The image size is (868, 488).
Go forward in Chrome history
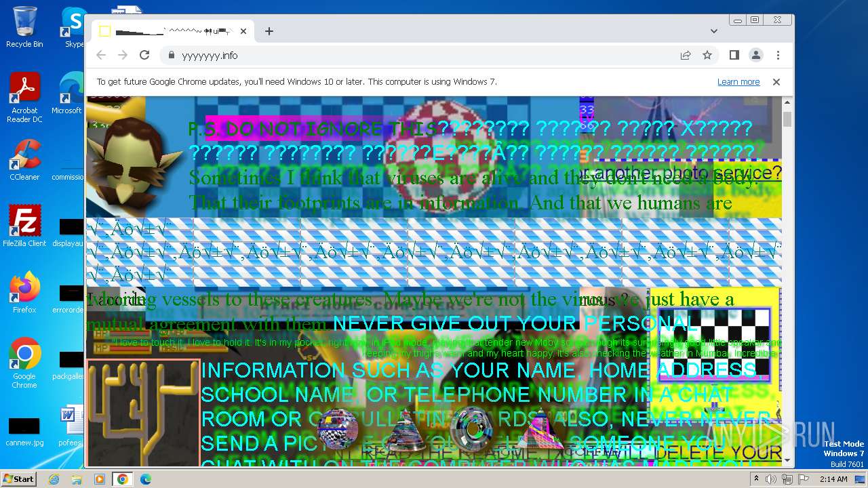tap(123, 56)
